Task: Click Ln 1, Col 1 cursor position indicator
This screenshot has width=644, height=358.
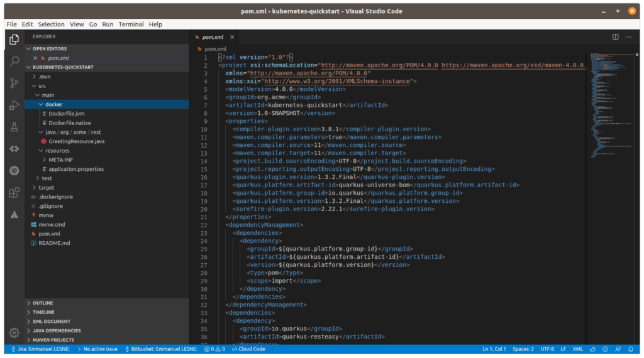Action: (x=494, y=349)
